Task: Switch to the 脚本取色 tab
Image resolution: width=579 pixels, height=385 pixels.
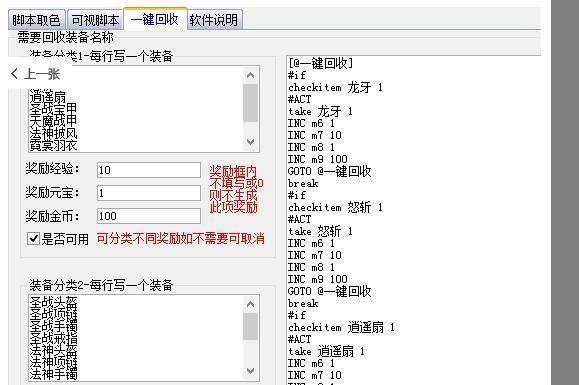Action: [x=37, y=20]
